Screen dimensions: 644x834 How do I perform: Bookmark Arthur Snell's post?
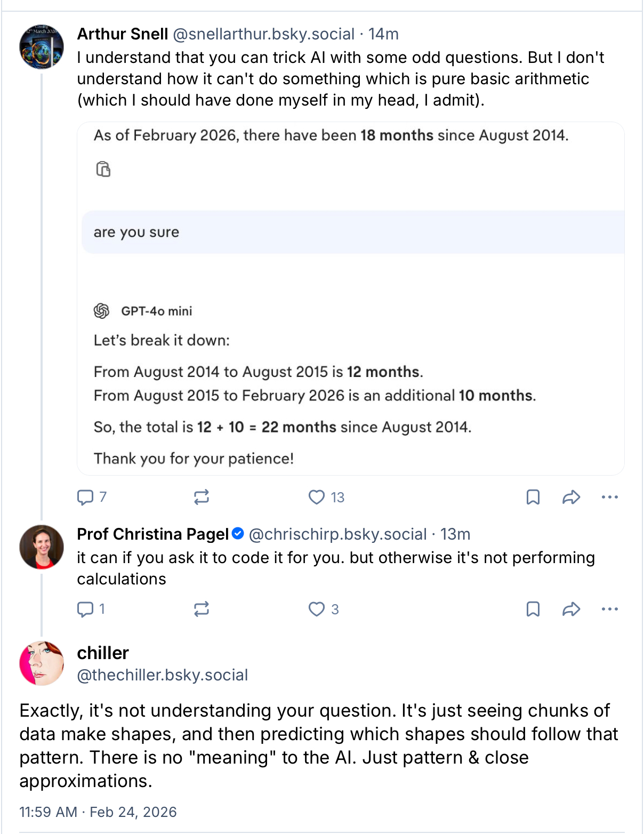pos(533,497)
